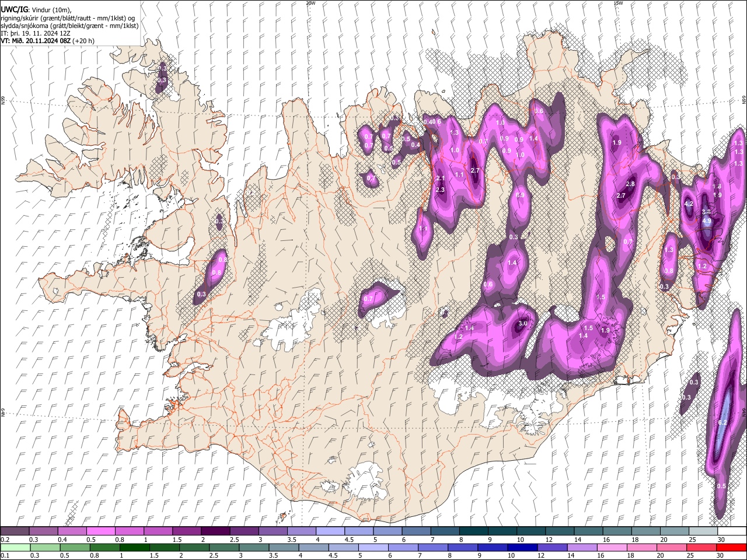Click the 0.2 label in snow legend row
The image size is (747, 560).
5,540
